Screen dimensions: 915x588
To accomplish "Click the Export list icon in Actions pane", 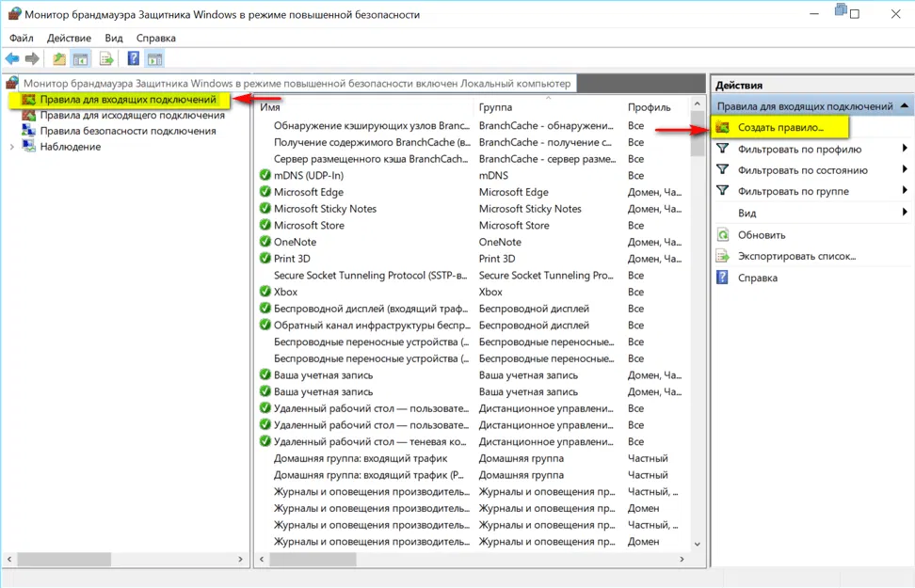I will click(723, 256).
